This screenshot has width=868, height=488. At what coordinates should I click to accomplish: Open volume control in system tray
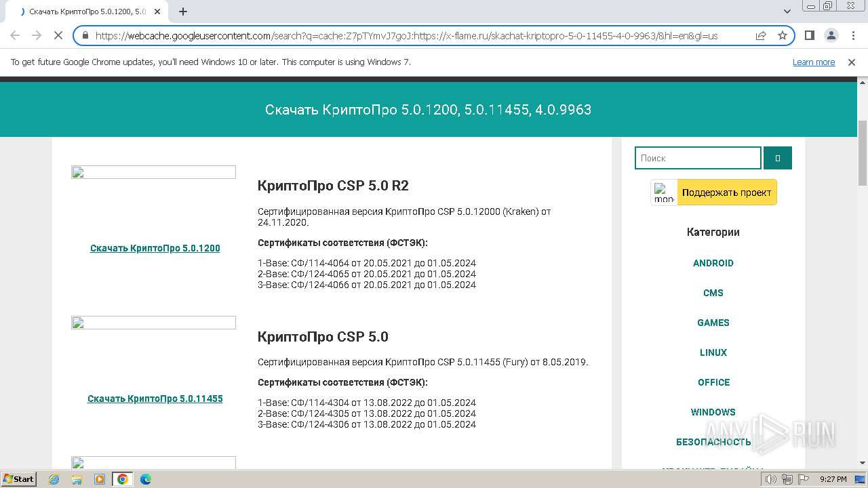click(x=771, y=479)
